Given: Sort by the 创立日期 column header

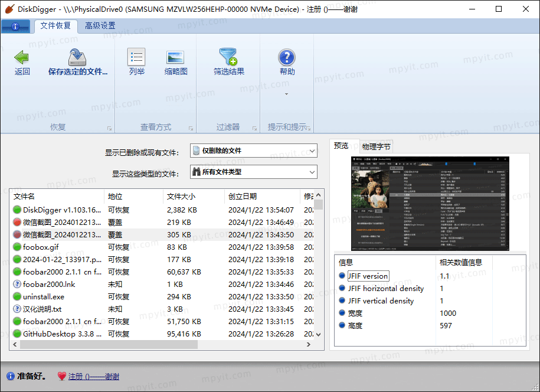Looking at the screenshot, I should (263, 197).
